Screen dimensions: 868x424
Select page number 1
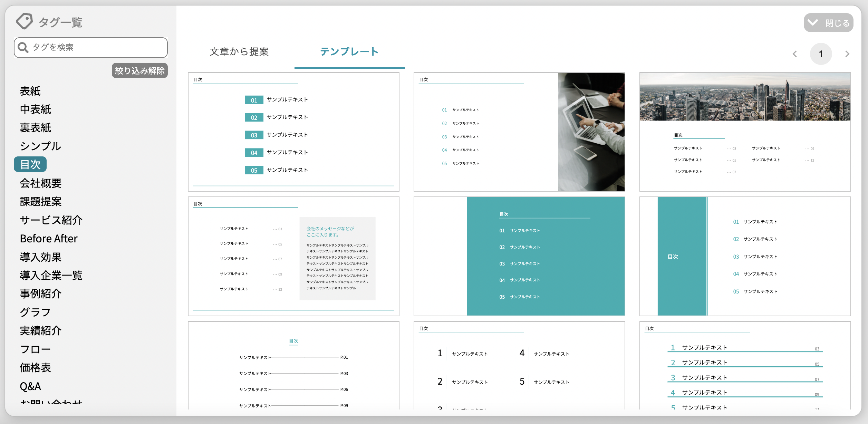[821, 54]
